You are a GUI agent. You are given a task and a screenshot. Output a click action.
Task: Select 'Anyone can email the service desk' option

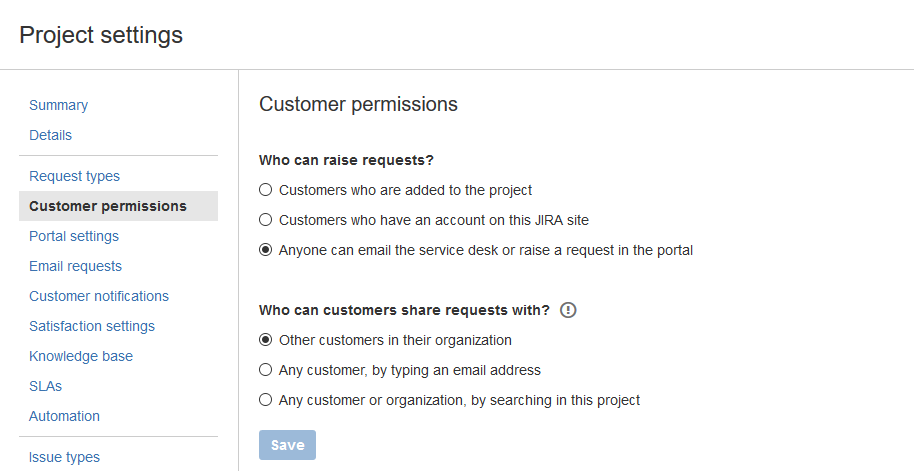pyautogui.click(x=266, y=250)
